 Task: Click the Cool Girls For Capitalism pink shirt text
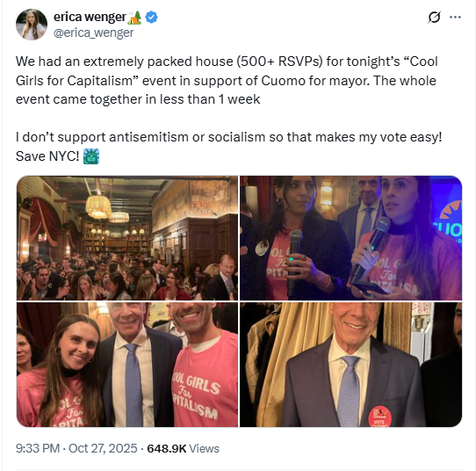point(197,395)
